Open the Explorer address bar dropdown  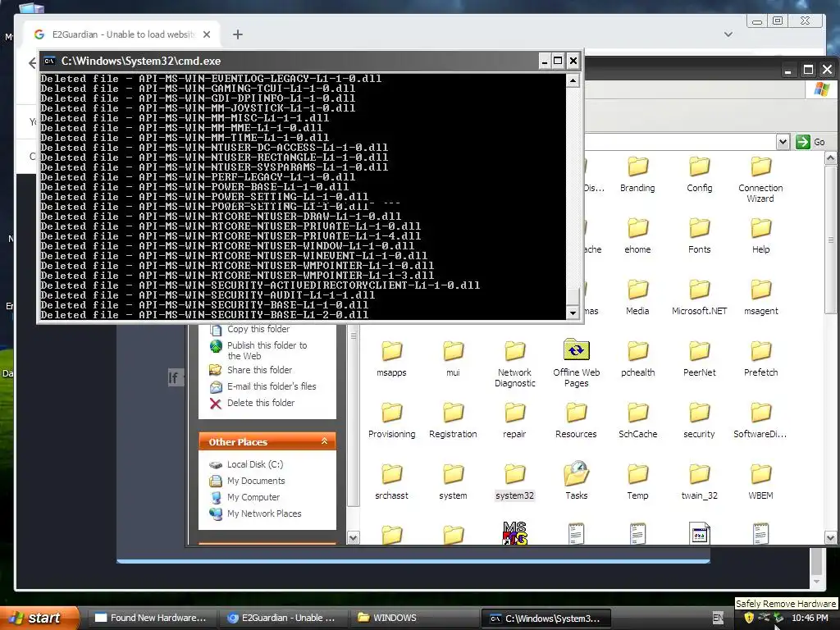pyautogui.click(x=783, y=142)
